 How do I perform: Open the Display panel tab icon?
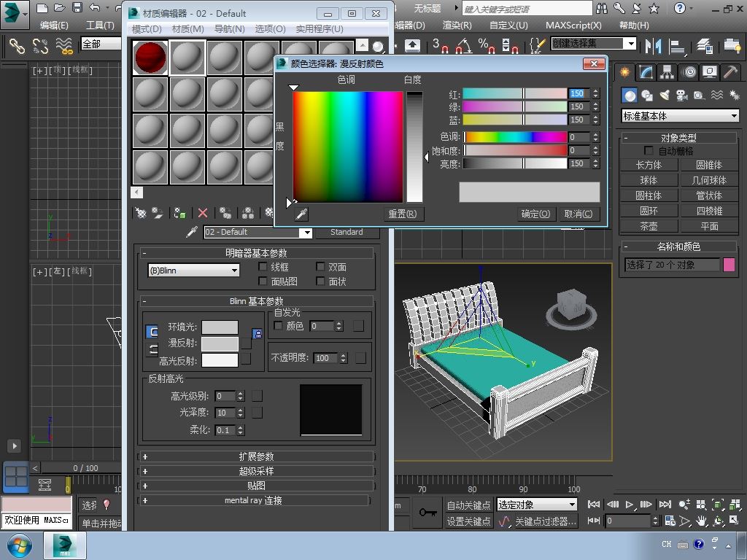click(x=710, y=72)
